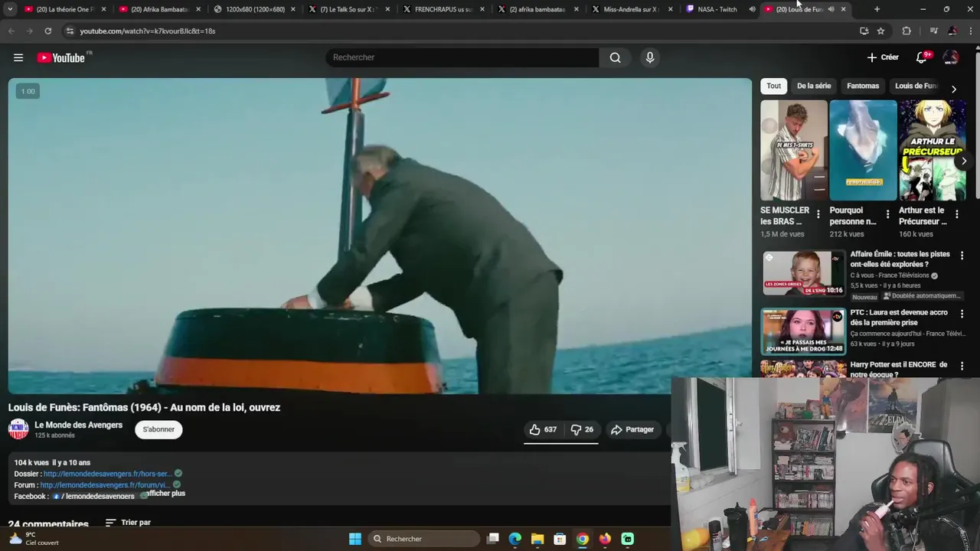
Task: Dislike the video with thumbs down
Action: [582, 429]
